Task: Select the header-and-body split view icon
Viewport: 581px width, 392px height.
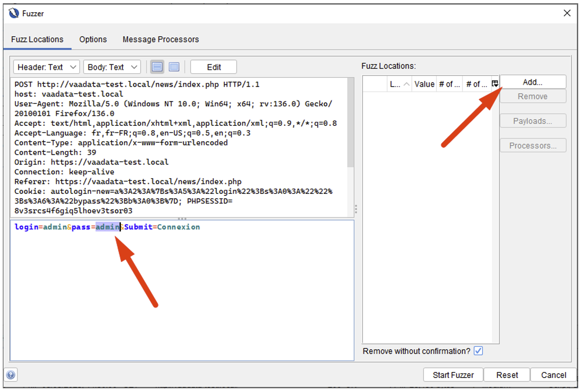Action: click(157, 67)
